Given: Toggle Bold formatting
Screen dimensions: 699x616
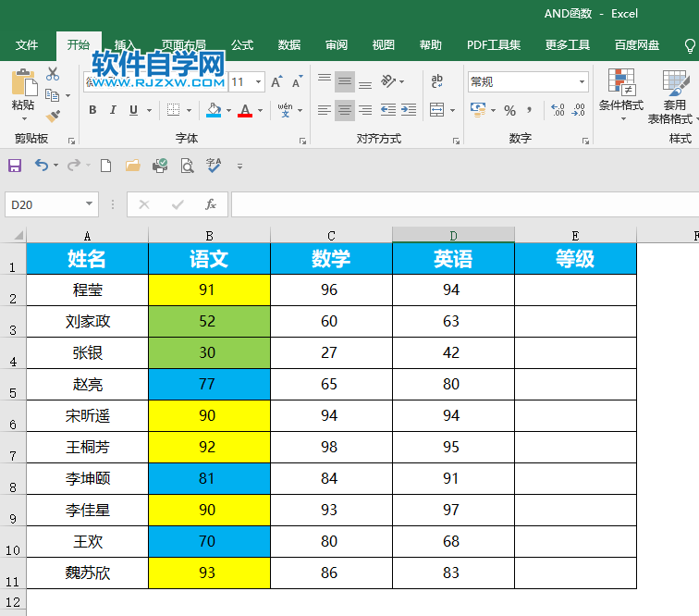Looking at the screenshot, I should (x=92, y=111).
